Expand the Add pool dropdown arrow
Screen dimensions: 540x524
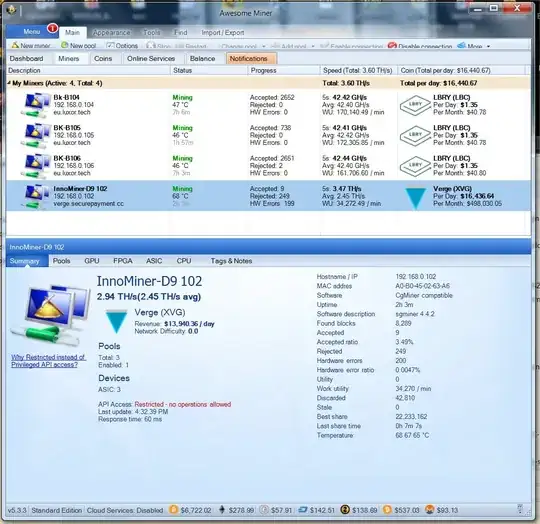click(x=313, y=46)
